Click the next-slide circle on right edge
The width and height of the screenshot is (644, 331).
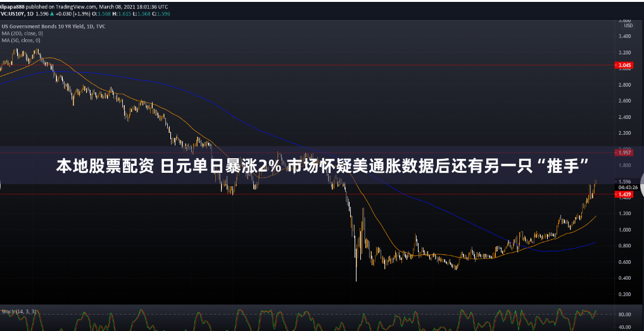[640, 182]
